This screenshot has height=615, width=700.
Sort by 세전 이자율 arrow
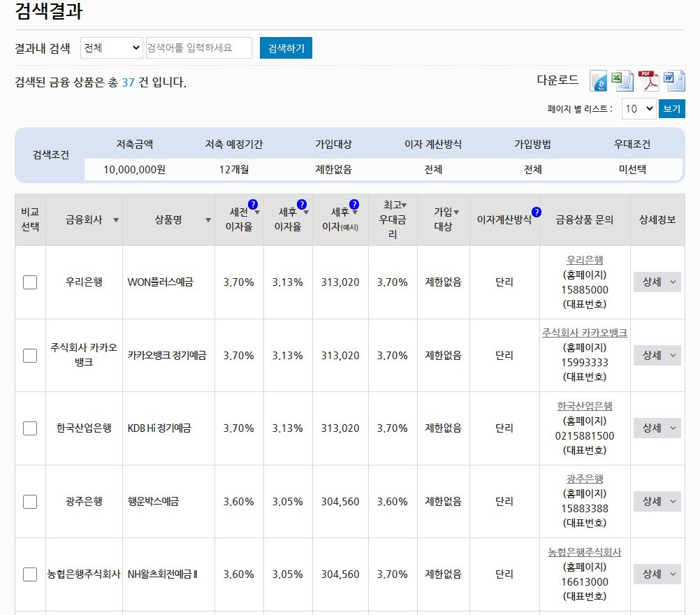point(257,212)
